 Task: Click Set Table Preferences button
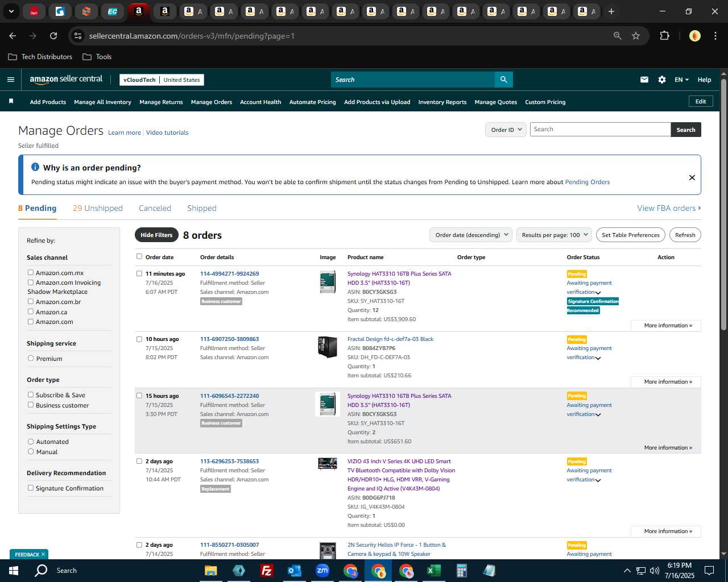tap(631, 235)
